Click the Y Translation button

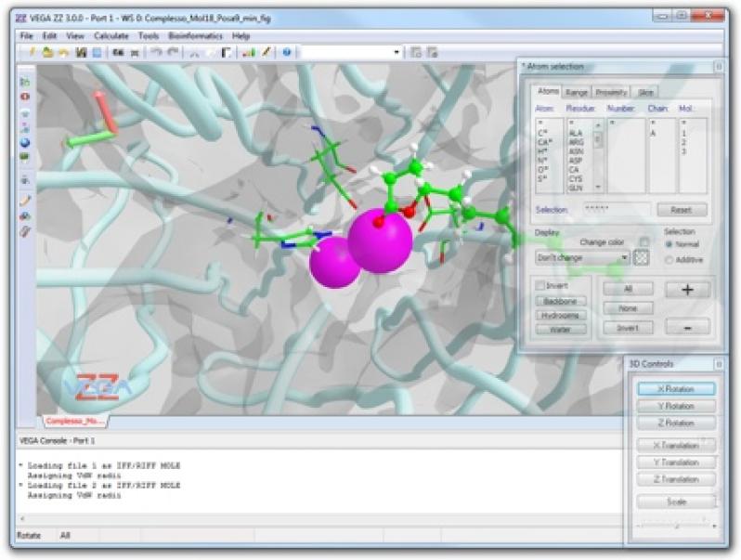coord(676,462)
